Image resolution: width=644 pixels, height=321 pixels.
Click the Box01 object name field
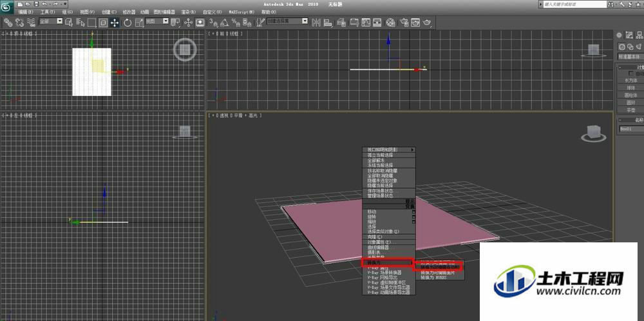(x=631, y=129)
